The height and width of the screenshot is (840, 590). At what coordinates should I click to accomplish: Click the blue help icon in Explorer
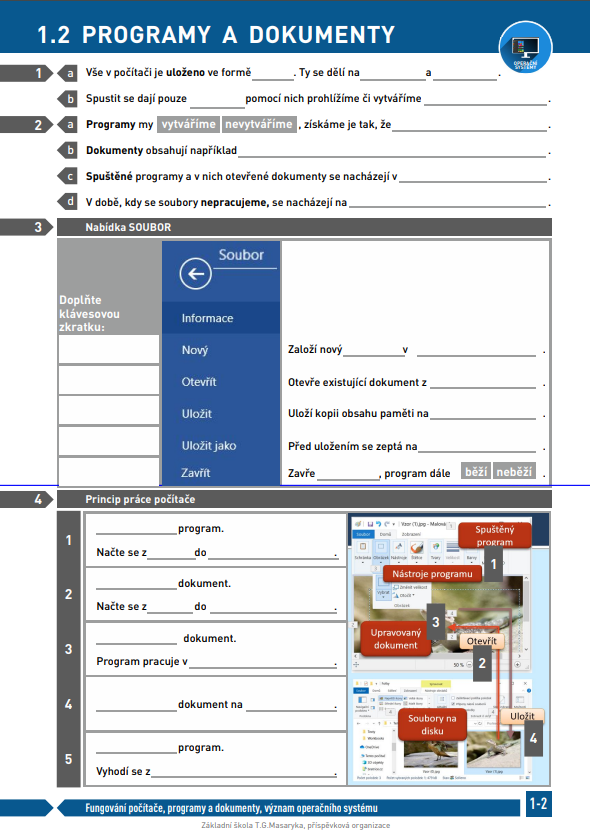[529, 691]
